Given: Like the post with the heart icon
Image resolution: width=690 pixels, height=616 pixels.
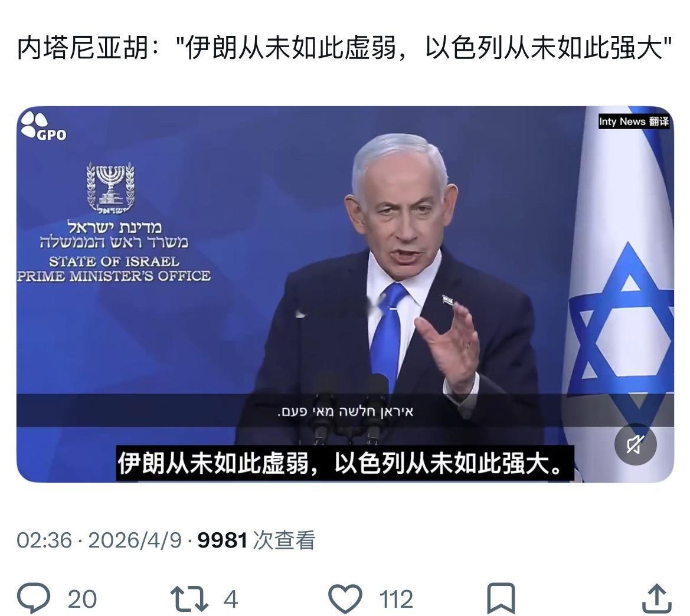Looking at the screenshot, I should point(346,598).
